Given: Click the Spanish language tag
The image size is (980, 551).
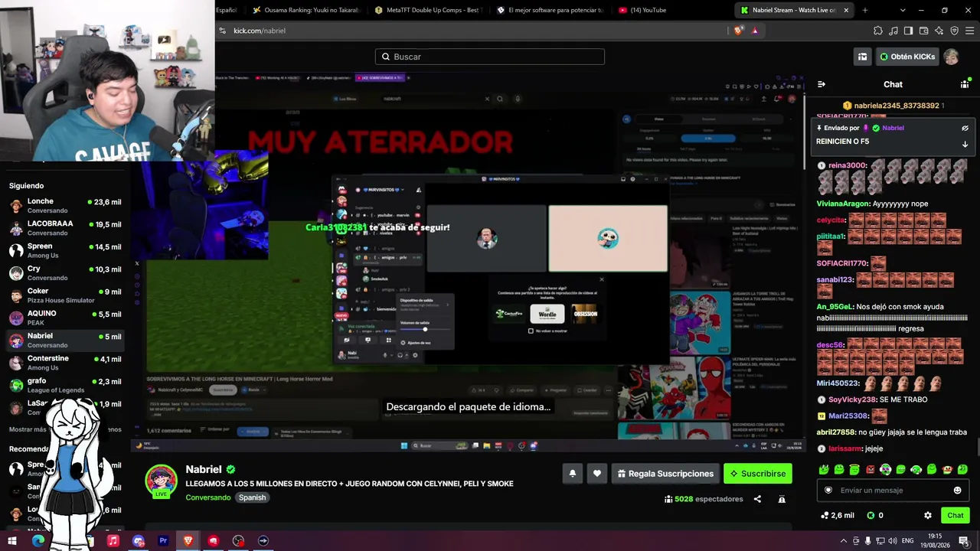Looking at the screenshot, I should (252, 497).
